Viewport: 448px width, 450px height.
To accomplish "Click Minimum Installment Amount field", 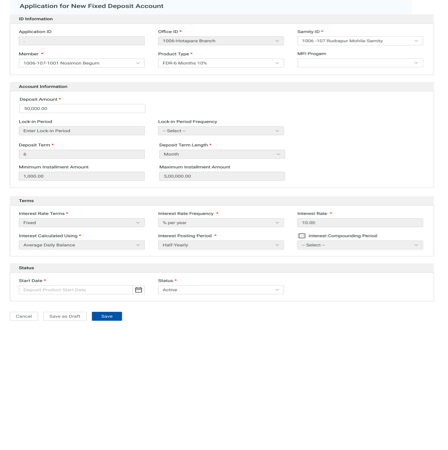I will pos(82,176).
